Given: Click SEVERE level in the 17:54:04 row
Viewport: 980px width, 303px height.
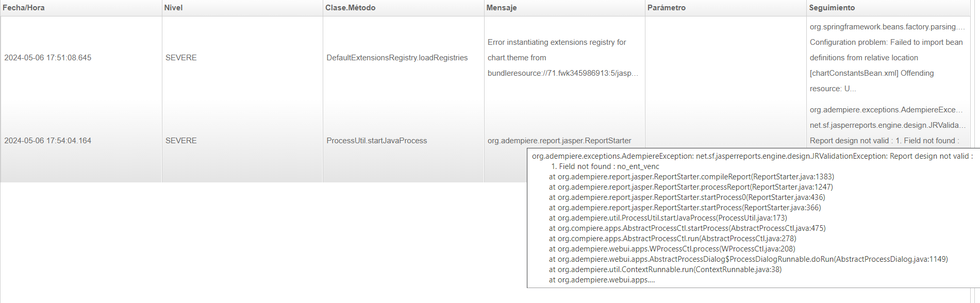Looking at the screenshot, I should tap(181, 141).
